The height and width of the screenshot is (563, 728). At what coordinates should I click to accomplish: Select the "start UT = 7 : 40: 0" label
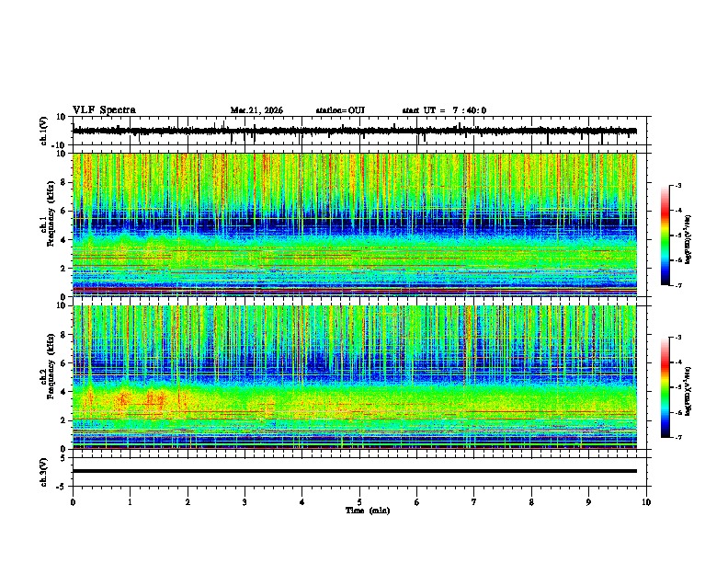click(x=444, y=110)
